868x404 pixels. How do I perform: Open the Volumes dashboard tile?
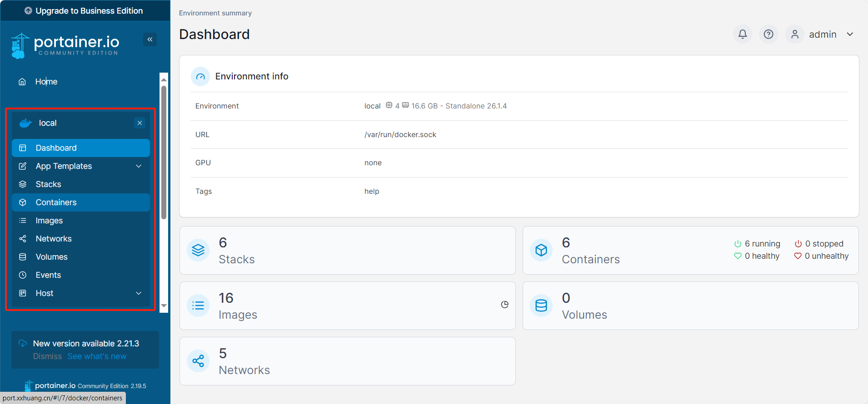point(690,306)
